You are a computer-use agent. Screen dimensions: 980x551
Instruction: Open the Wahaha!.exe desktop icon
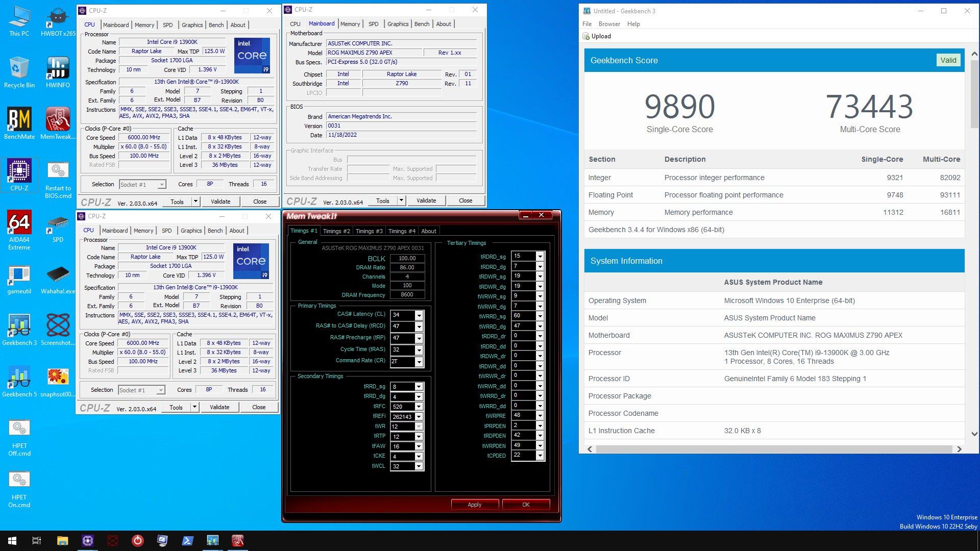click(x=58, y=279)
